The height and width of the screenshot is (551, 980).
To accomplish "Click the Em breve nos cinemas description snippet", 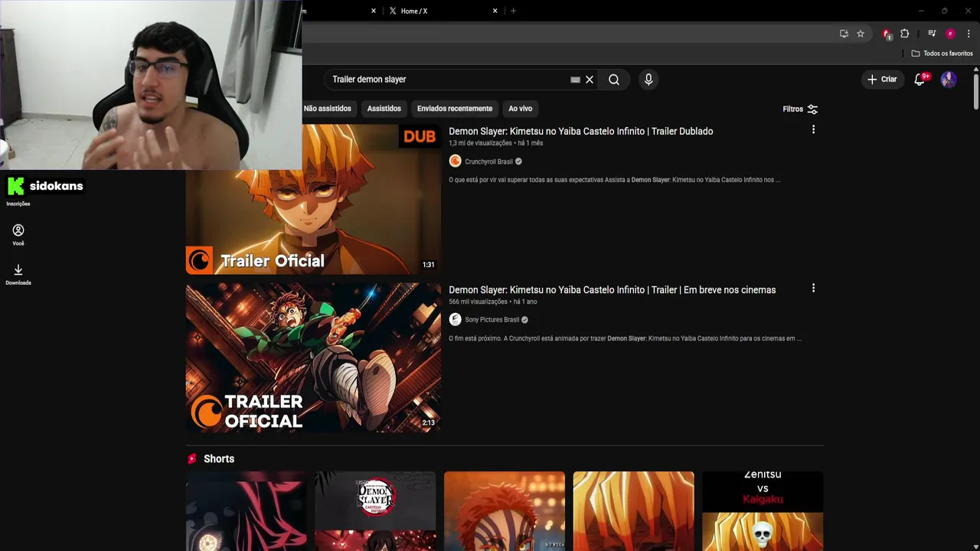I will coord(625,338).
